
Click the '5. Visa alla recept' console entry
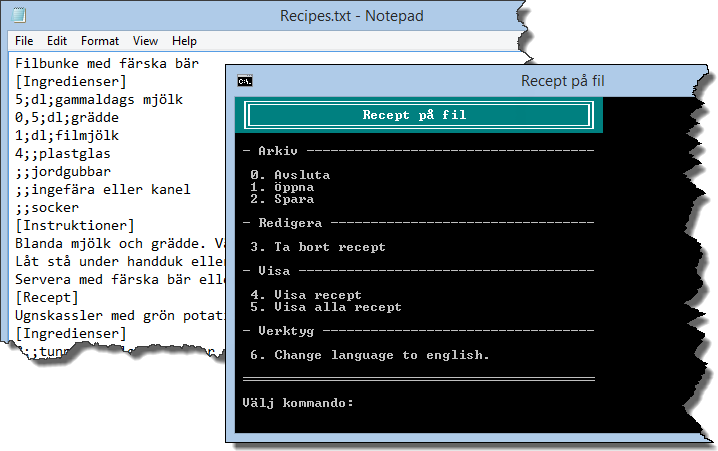click(x=326, y=307)
